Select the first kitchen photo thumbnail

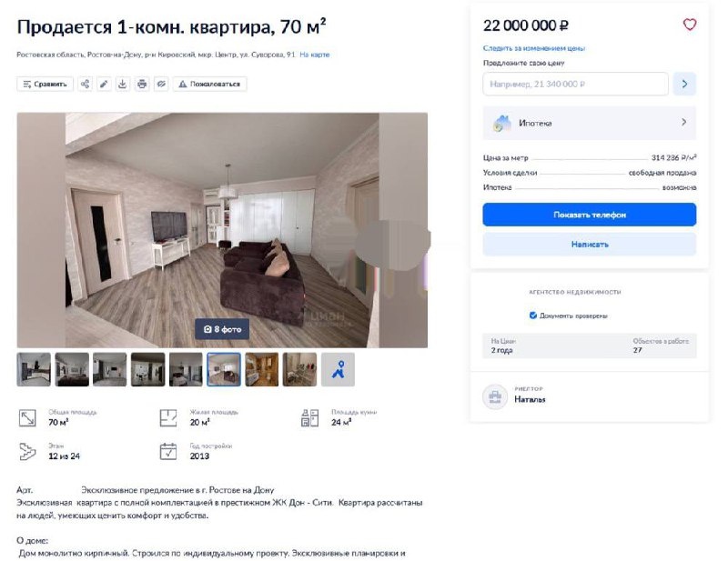34,369
